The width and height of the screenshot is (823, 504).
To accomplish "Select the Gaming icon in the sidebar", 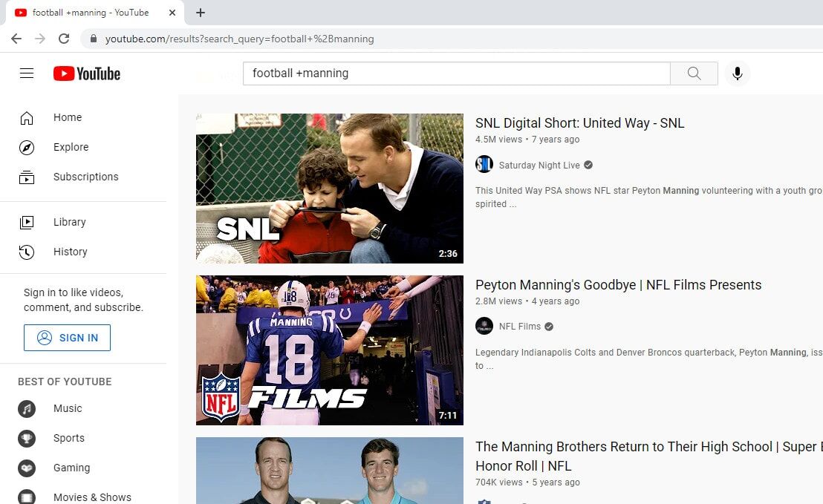I will [x=26, y=468].
